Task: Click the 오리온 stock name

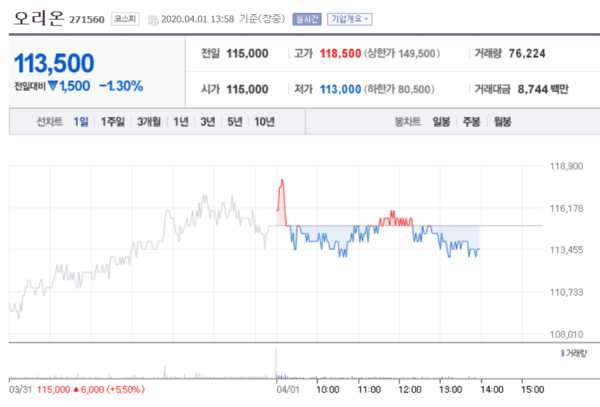Action: (x=39, y=18)
